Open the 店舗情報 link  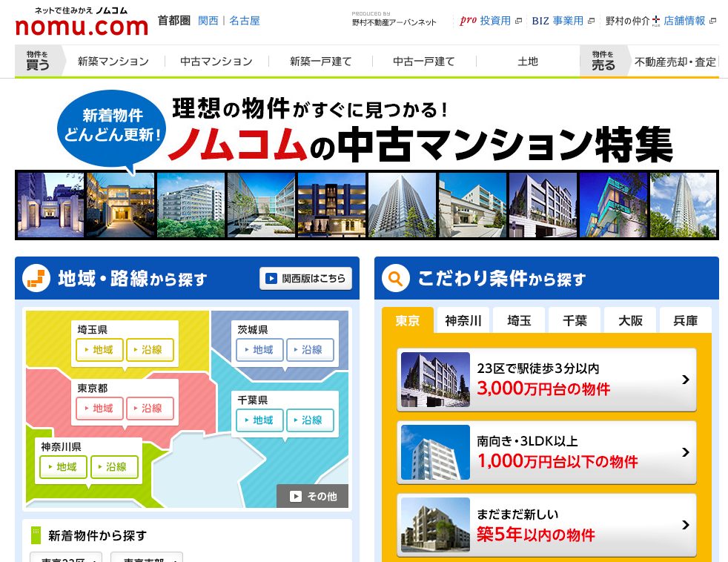point(689,21)
